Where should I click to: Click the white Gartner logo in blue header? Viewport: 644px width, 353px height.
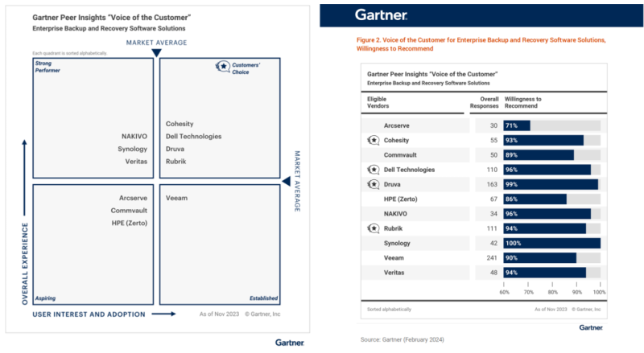pos(381,14)
